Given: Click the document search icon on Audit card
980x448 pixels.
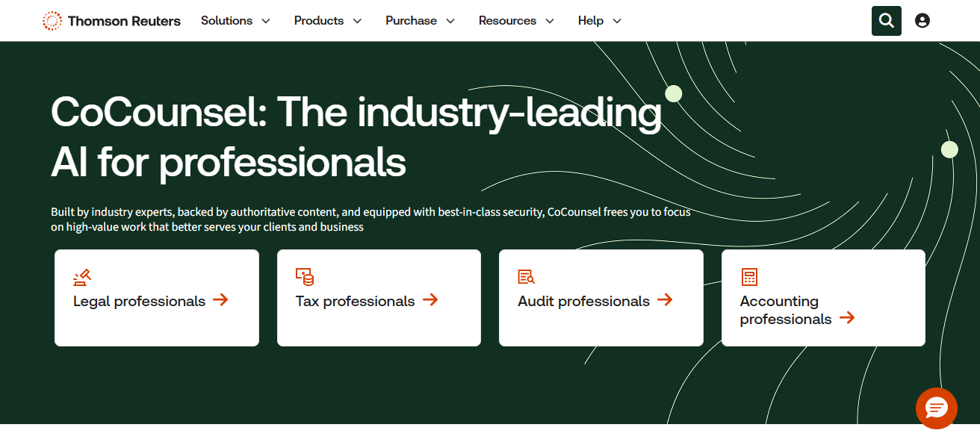Looking at the screenshot, I should tap(527, 277).
